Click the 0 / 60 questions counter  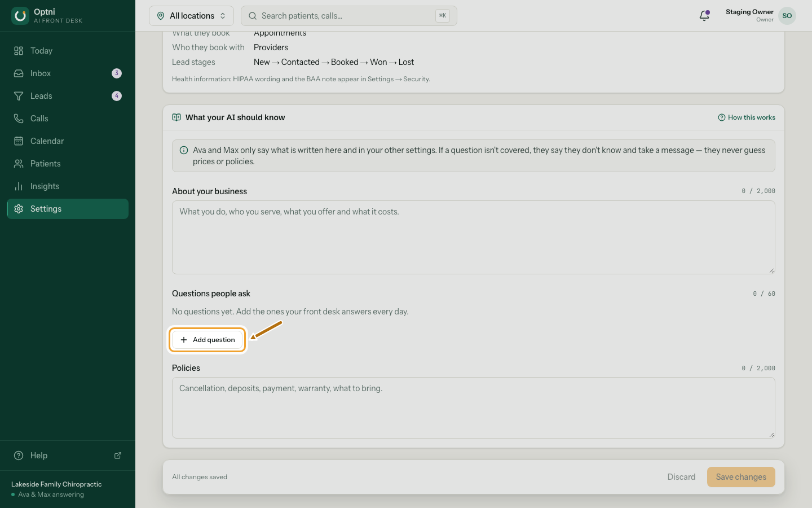pyautogui.click(x=764, y=294)
